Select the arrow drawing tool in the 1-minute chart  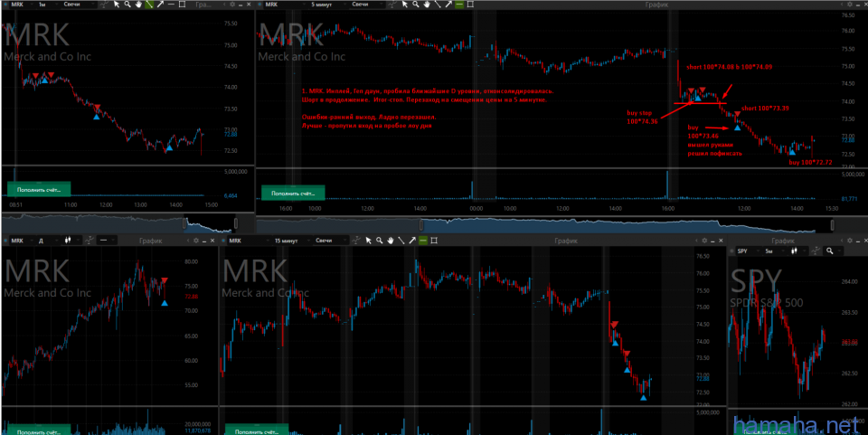click(160, 5)
